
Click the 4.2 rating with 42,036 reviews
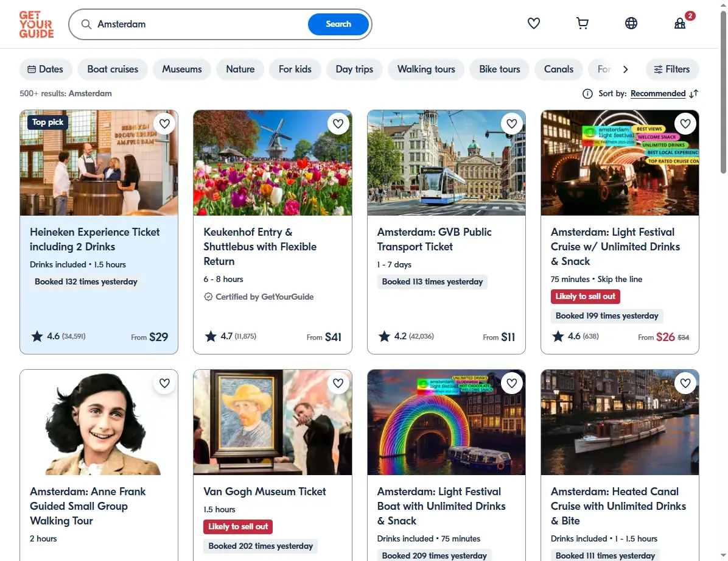[x=406, y=336]
